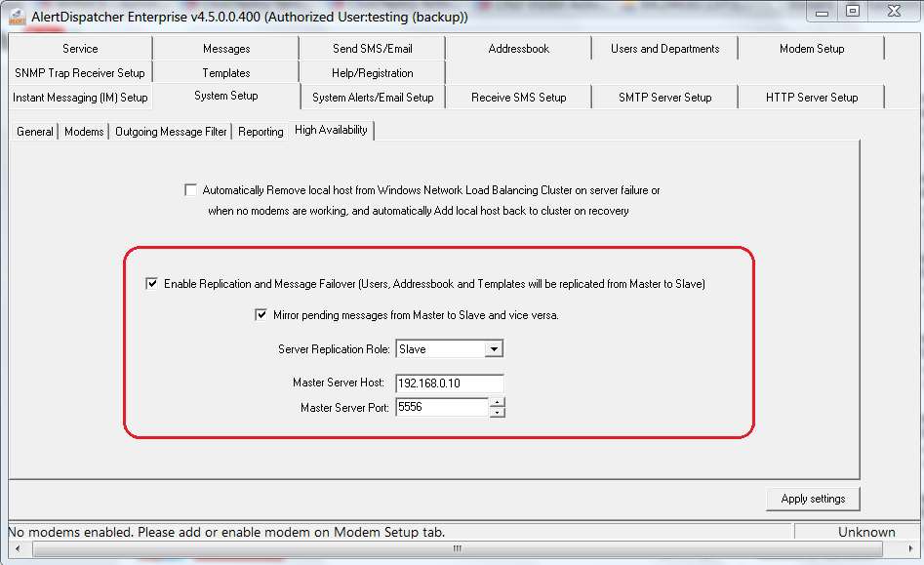Open the Reporting sub-tab
This screenshot has height=565, width=924.
pos(261,132)
